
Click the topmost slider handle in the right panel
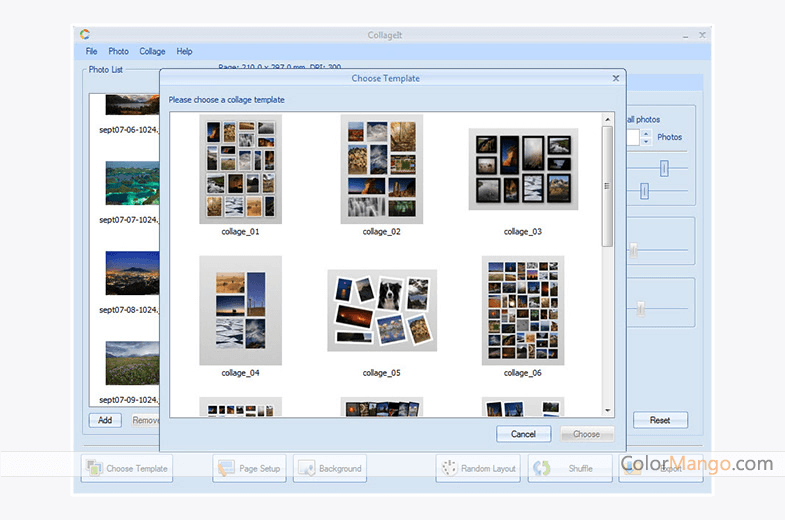[x=663, y=168]
